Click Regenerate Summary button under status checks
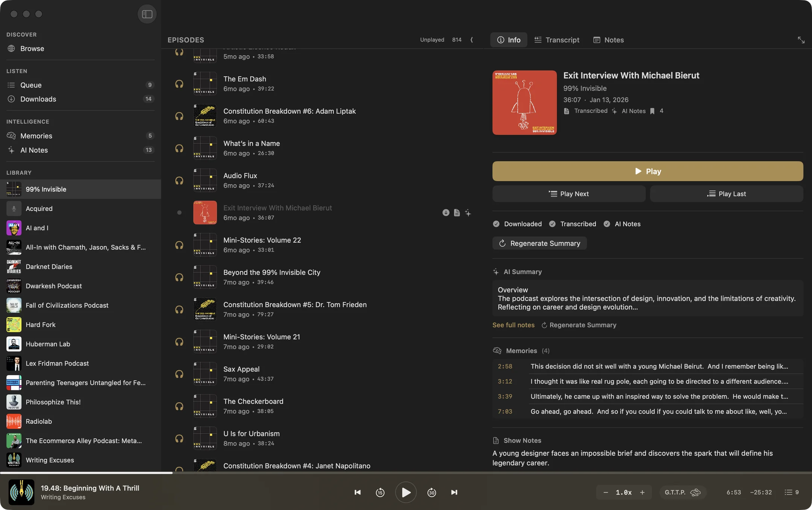The image size is (812, 510). pyautogui.click(x=539, y=243)
